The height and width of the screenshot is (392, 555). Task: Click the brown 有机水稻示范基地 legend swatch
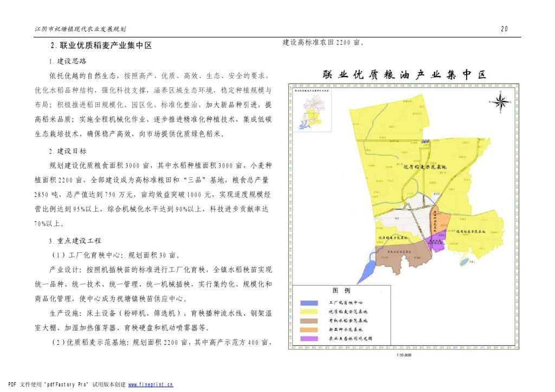[309, 320]
